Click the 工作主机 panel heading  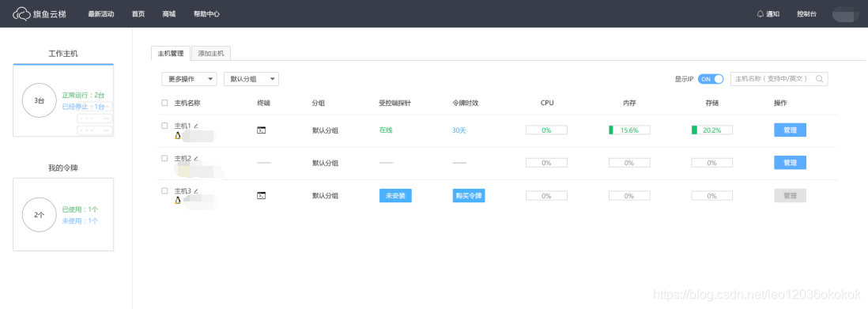[x=63, y=54]
